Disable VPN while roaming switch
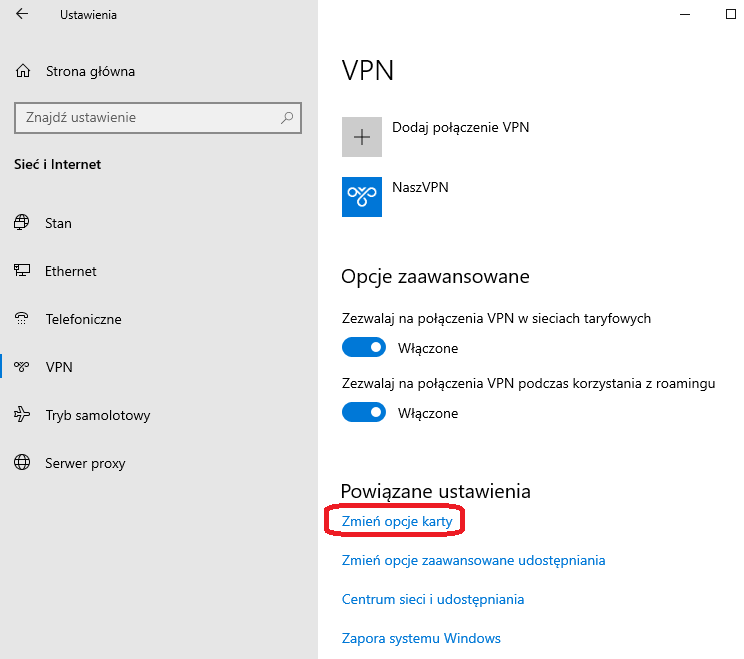 tap(364, 412)
